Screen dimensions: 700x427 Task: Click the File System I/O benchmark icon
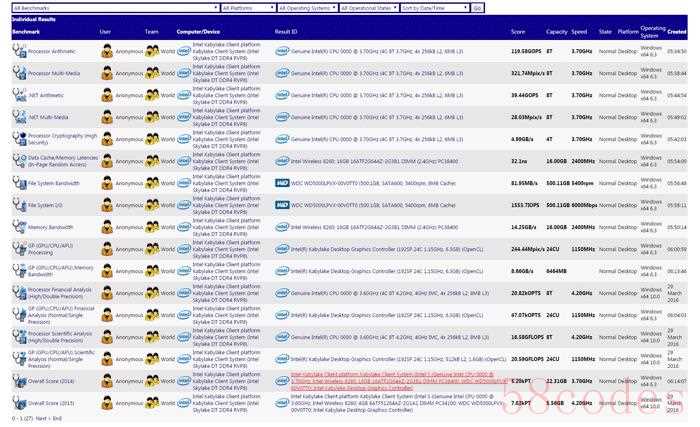(x=19, y=205)
